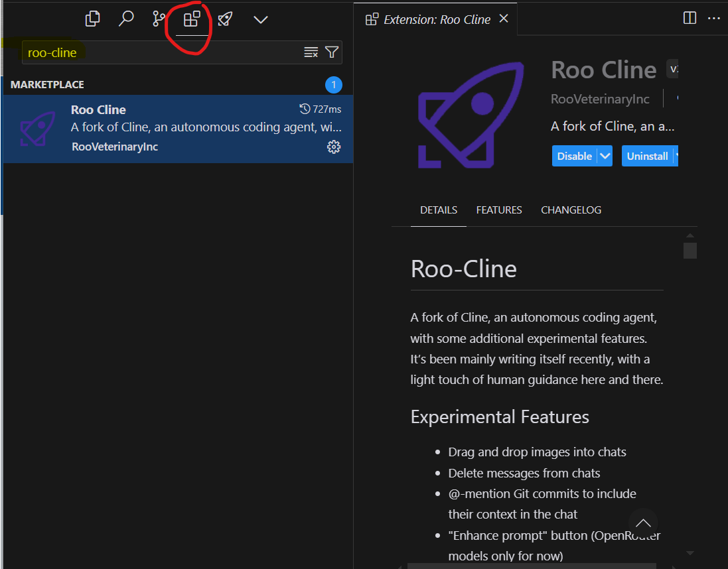This screenshot has height=569, width=728.
Task: Click the marketplace result count badge
Action: 333,85
